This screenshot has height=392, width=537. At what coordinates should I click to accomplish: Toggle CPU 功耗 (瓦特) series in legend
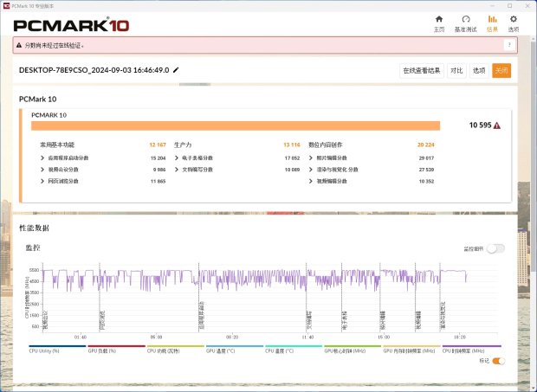pos(175,350)
